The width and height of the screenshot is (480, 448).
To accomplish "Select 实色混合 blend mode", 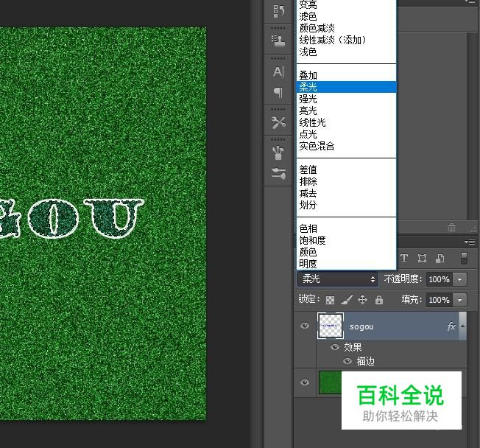I will click(x=347, y=146).
